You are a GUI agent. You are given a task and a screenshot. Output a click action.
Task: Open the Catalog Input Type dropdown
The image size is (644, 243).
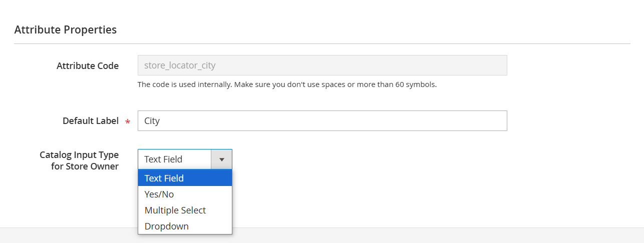point(185,159)
